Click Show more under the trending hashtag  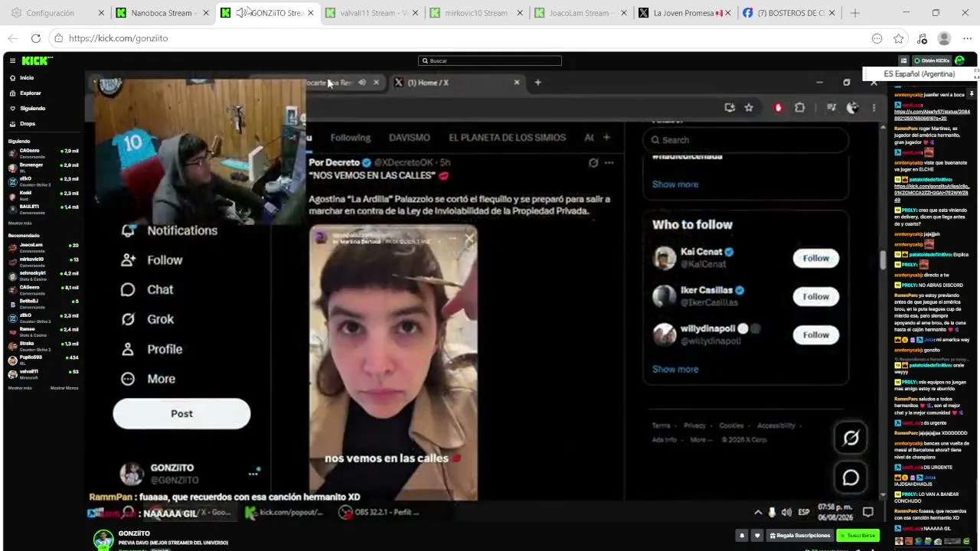(675, 184)
